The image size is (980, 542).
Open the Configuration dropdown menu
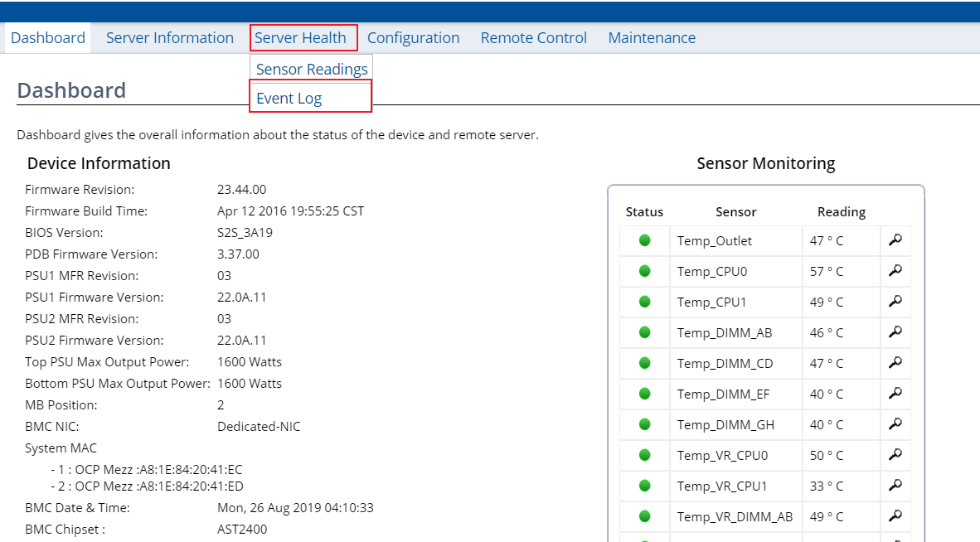[x=413, y=37]
